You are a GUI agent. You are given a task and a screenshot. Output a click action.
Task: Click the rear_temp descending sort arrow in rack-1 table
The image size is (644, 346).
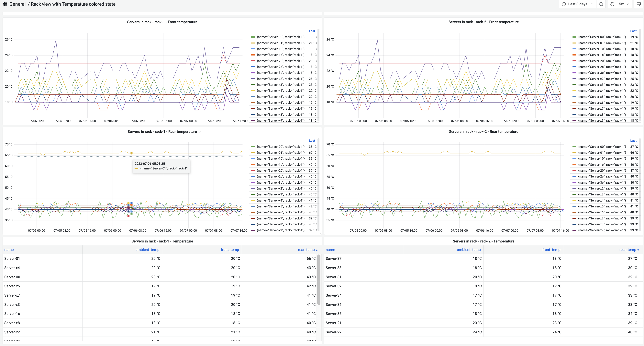click(x=317, y=250)
